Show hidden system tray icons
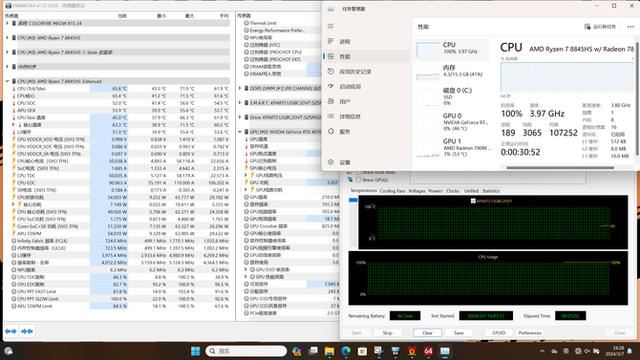 click(542, 351)
